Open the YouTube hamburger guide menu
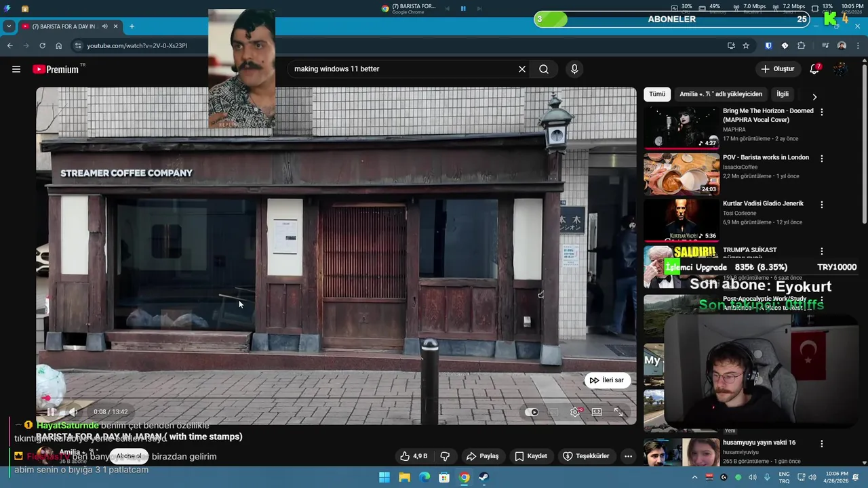 click(16, 69)
